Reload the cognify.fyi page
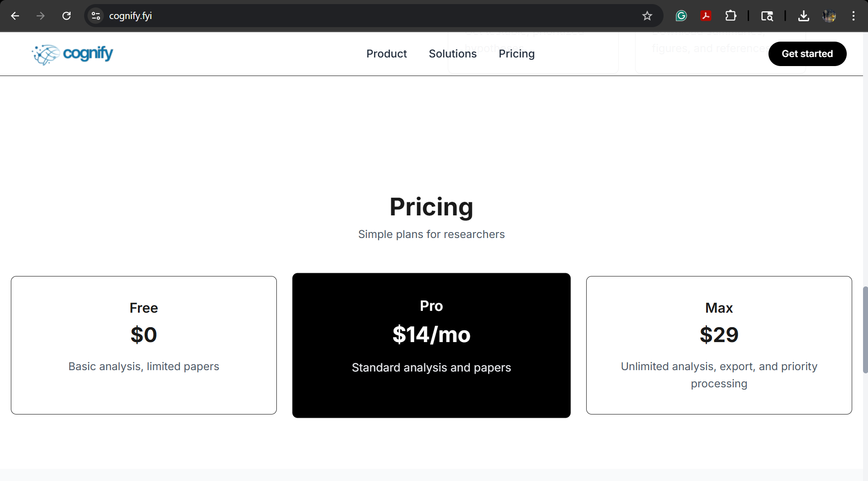This screenshot has height=481, width=868. [x=66, y=16]
